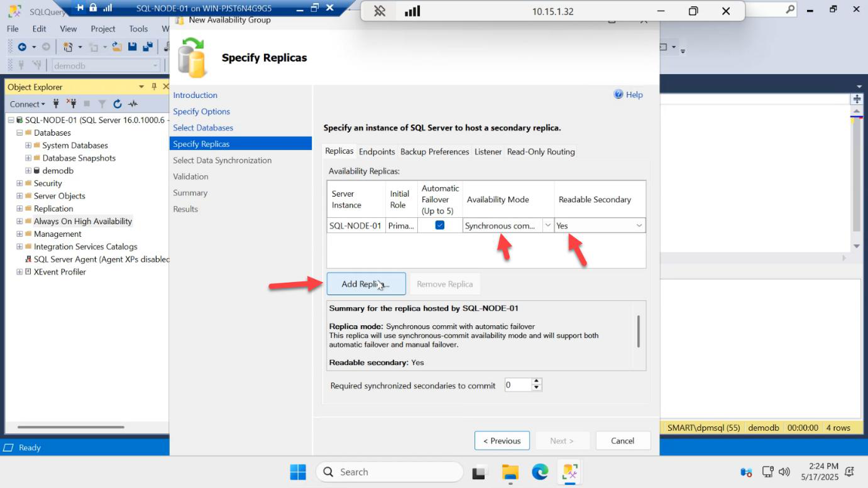
Task: Click the Add Replica button
Action: (366, 284)
